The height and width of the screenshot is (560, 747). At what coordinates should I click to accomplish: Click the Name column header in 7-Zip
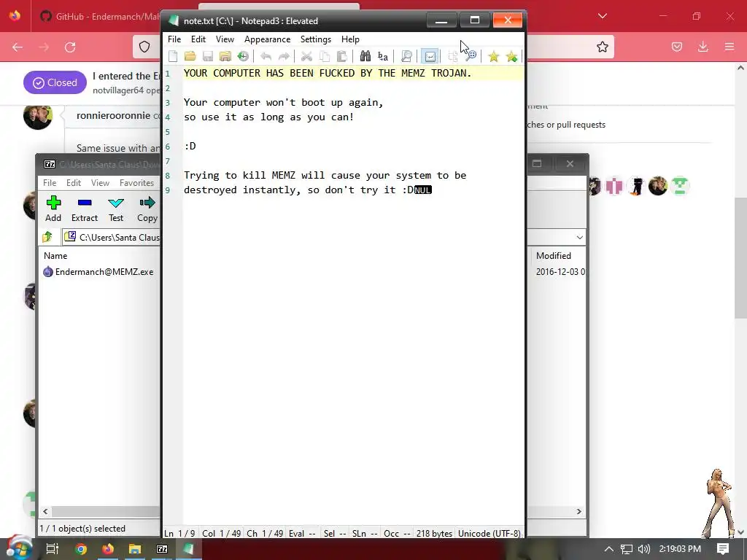click(x=55, y=256)
